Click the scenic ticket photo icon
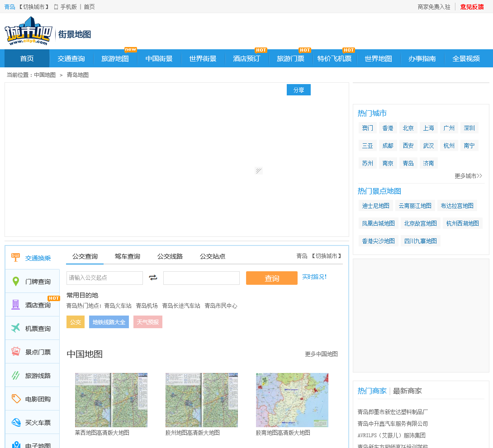 point(15,352)
